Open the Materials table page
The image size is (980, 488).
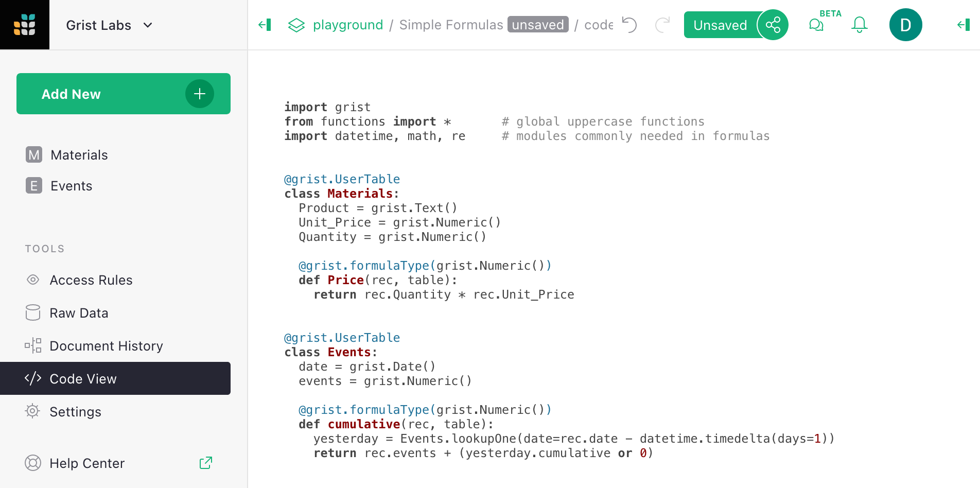point(78,154)
